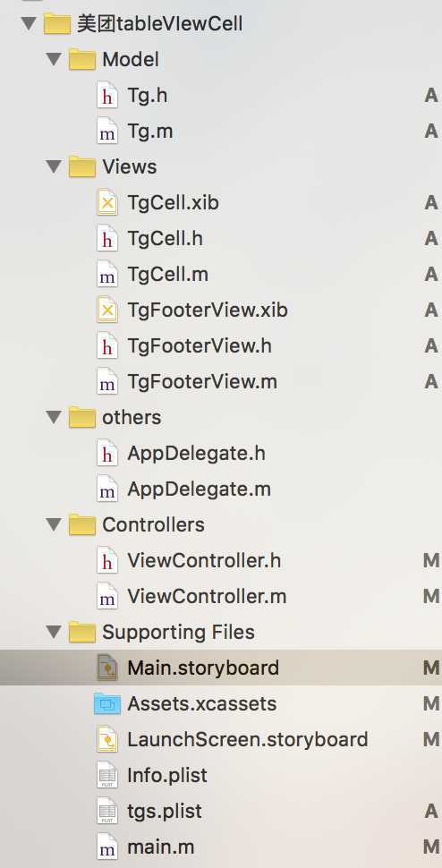Click the main.m source file icon
442x868 pixels.
(x=107, y=847)
